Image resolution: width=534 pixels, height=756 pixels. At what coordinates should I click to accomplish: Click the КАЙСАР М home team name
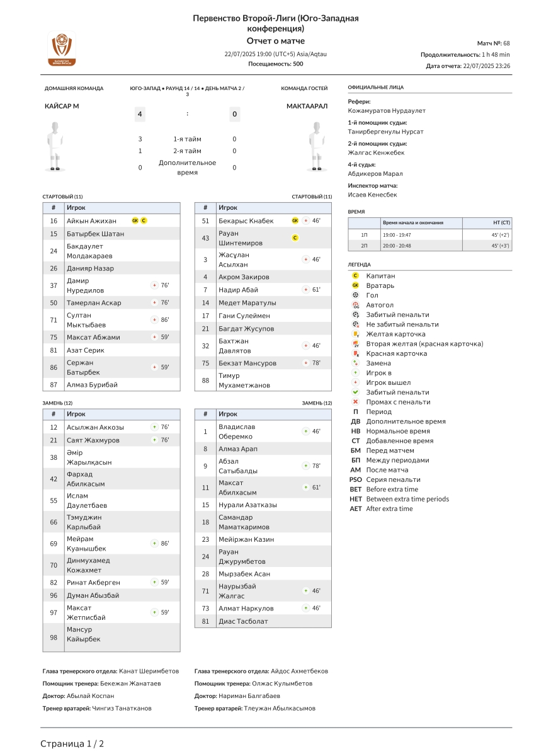click(x=62, y=106)
